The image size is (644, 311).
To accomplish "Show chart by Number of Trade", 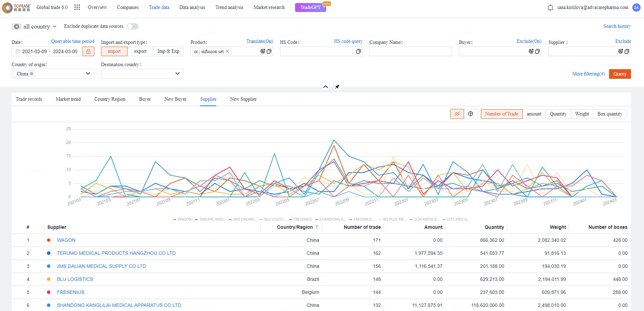I will coord(502,114).
